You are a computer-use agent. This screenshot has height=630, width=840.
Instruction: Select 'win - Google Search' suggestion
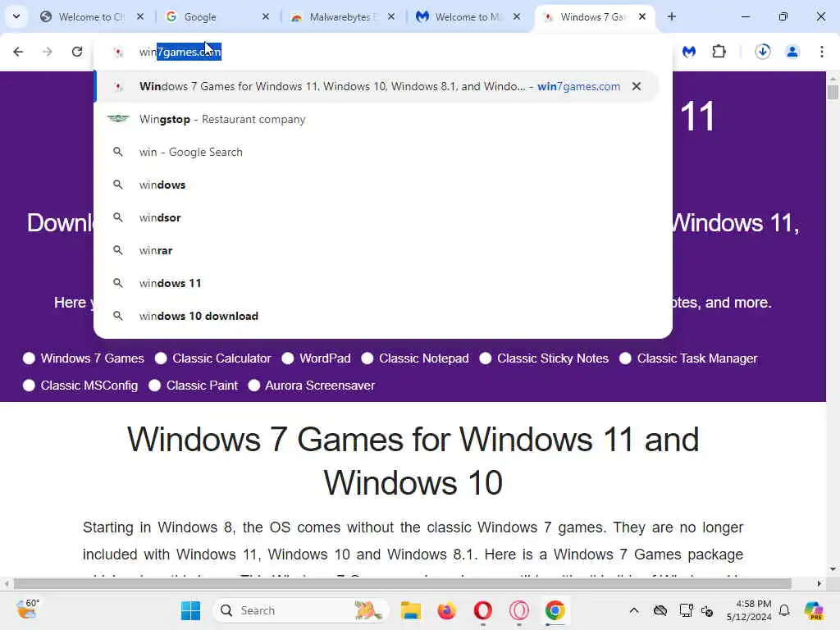376,152
